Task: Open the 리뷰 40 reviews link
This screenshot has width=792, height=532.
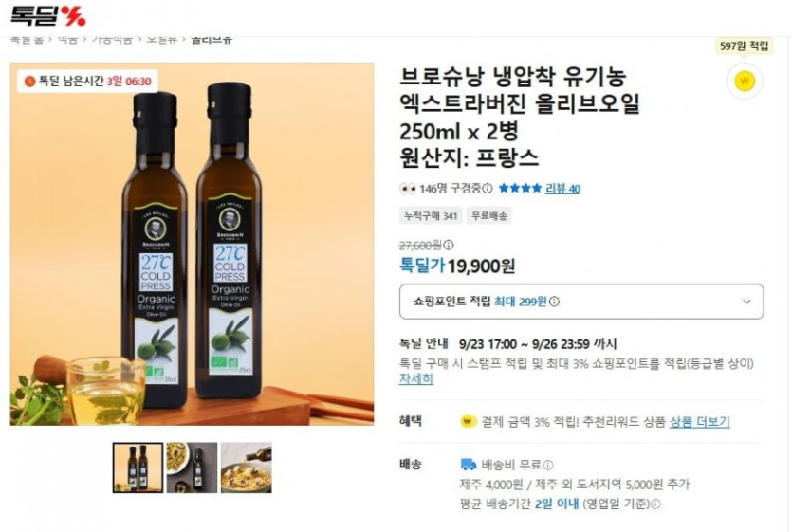Action: pyautogui.click(x=562, y=189)
